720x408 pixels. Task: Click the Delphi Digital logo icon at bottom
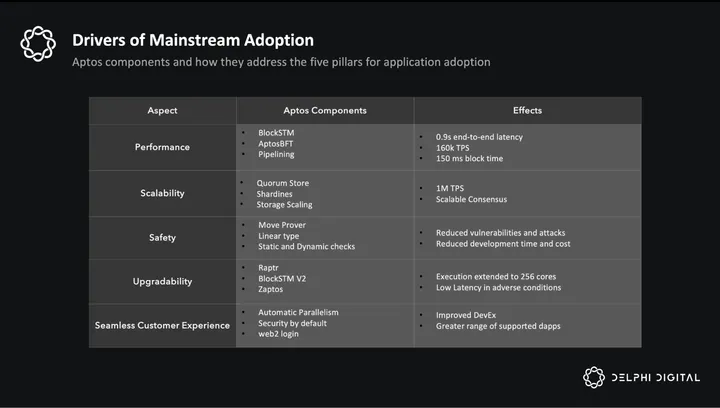tap(594, 377)
